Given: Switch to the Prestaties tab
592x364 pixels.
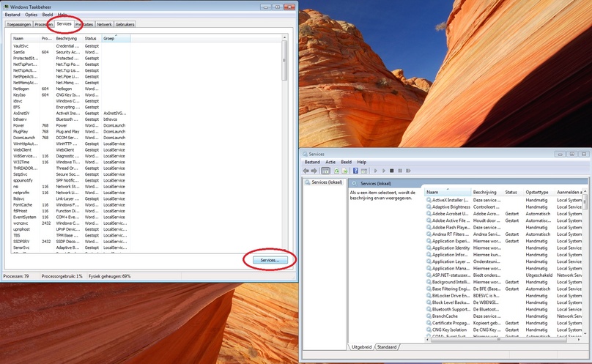Looking at the screenshot, I should point(84,24).
